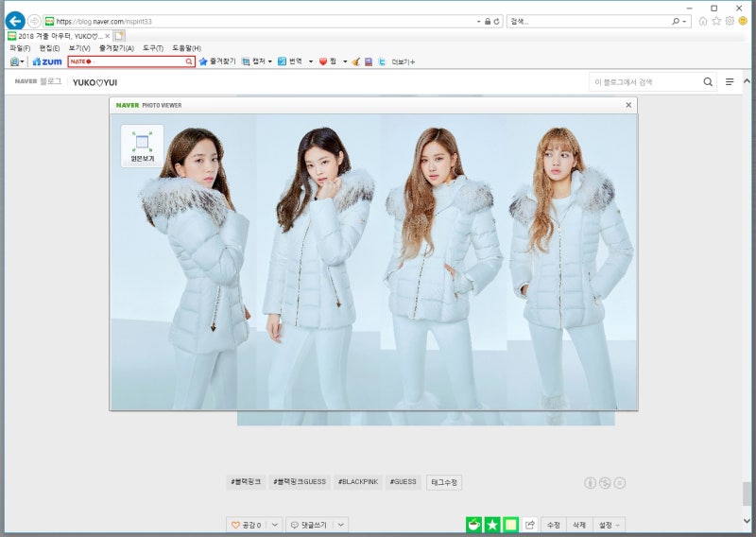This screenshot has height=537, width=756.
Task: Click the #블랙핑크 tag
Action: (246, 481)
